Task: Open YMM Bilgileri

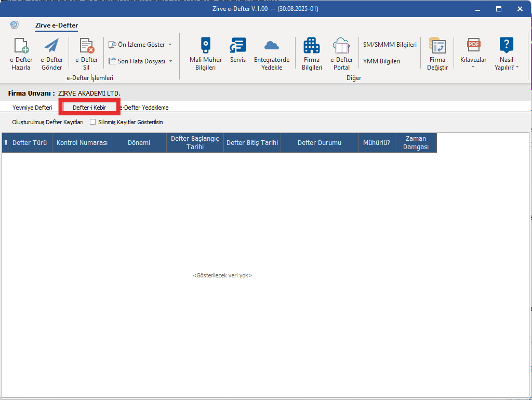Action: [381, 61]
